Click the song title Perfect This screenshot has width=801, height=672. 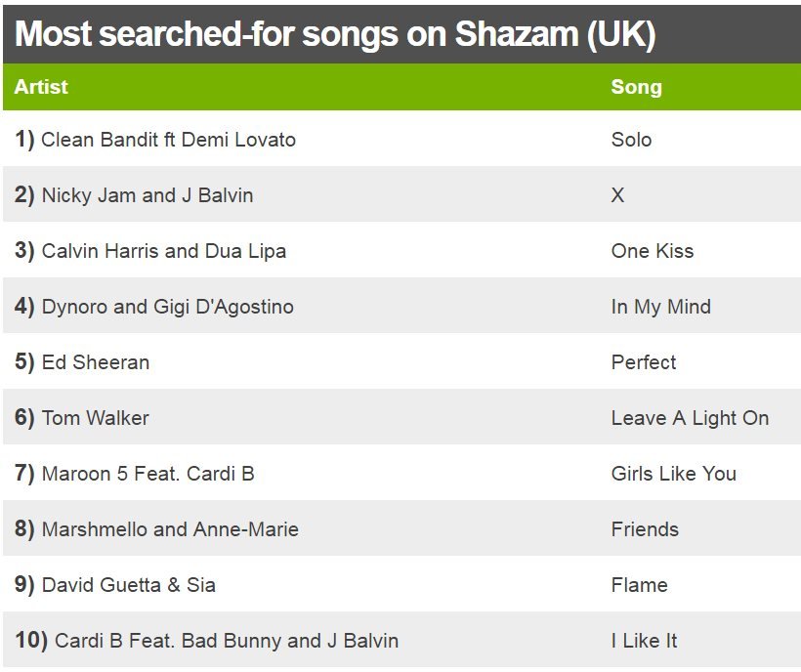(643, 362)
